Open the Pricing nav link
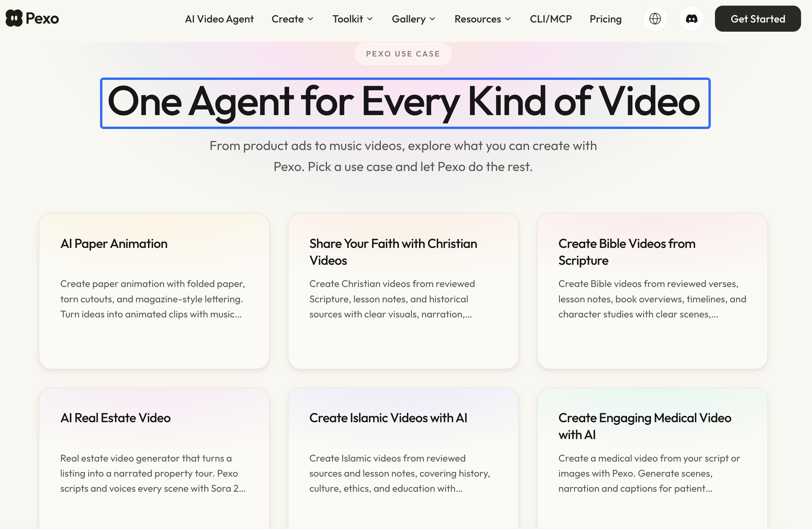Viewport: 812px width, 529px height. pos(605,19)
